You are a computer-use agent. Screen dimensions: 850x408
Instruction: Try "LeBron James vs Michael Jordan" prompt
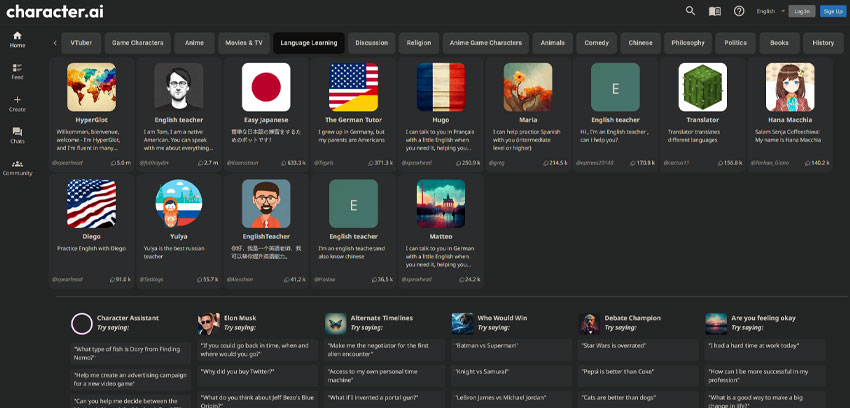(511, 398)
